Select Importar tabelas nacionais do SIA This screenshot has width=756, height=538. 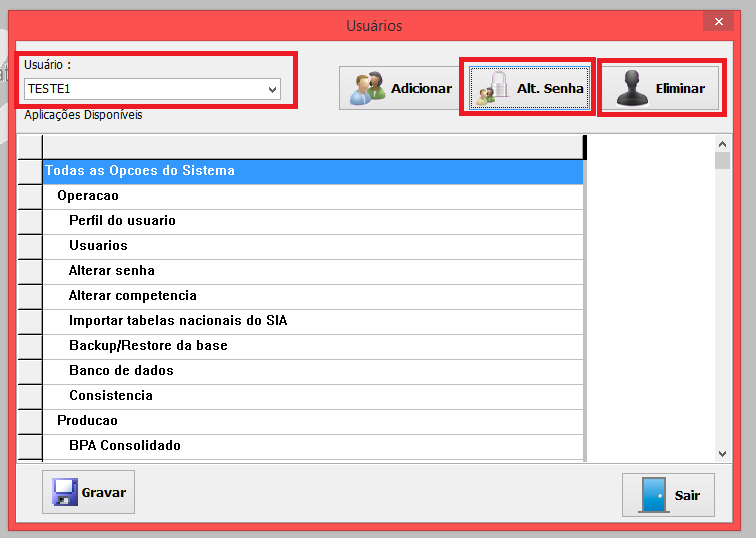[178, 321]
